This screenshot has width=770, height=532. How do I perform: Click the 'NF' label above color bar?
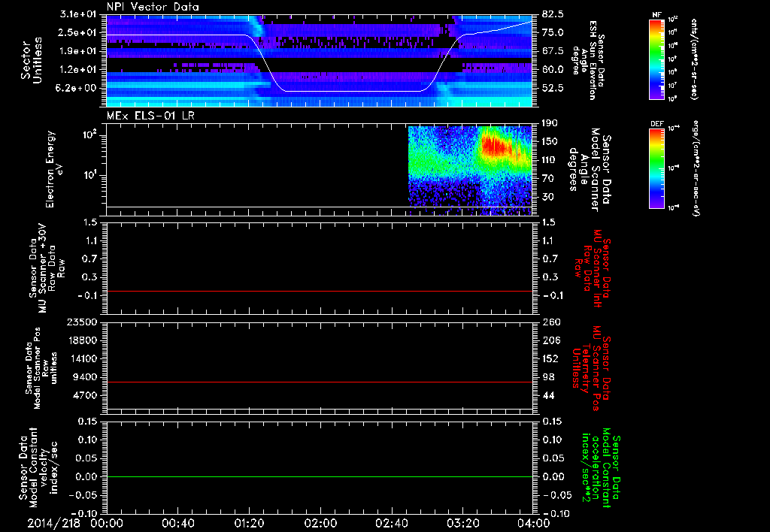656,15
